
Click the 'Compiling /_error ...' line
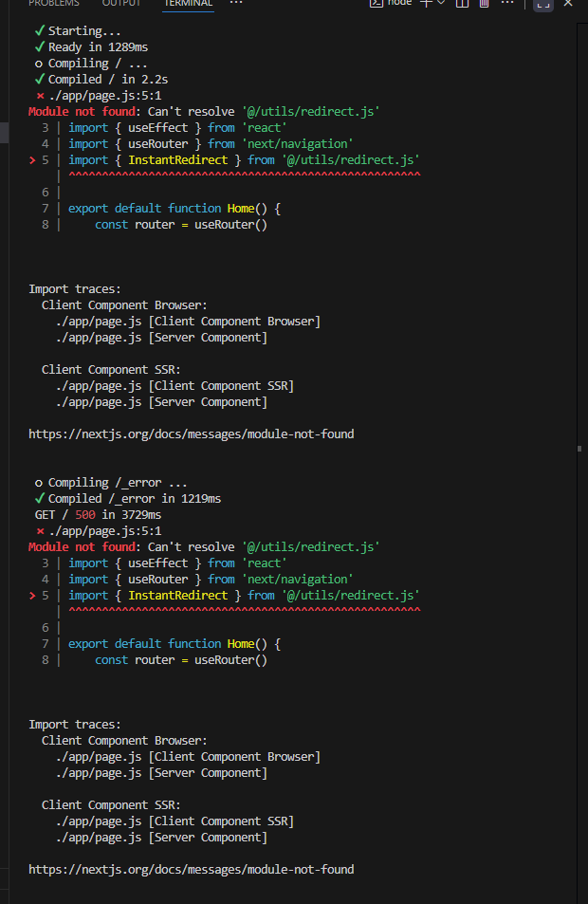[x=117, y=483]
